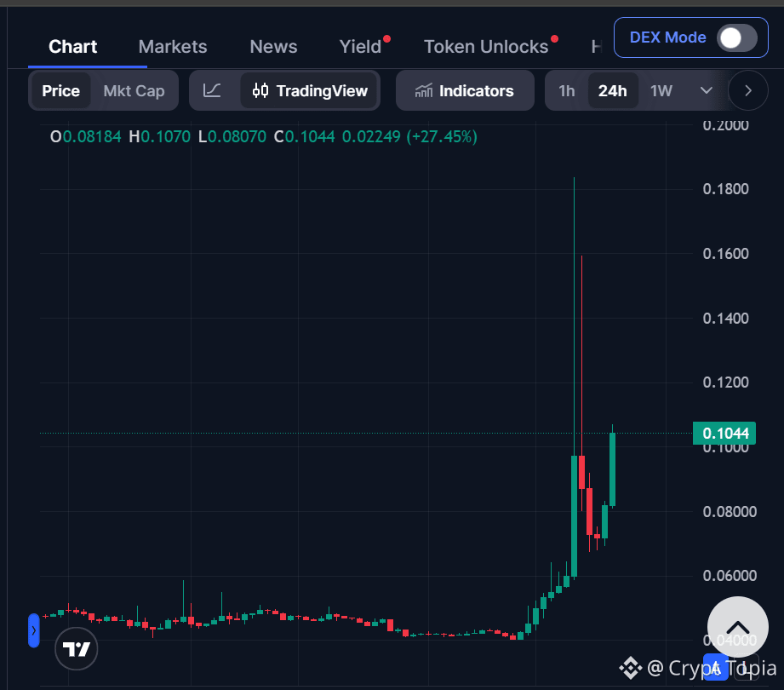Open the Markets tab
The width and height of the screenshot is (784, 690).
tap(173, 47)
